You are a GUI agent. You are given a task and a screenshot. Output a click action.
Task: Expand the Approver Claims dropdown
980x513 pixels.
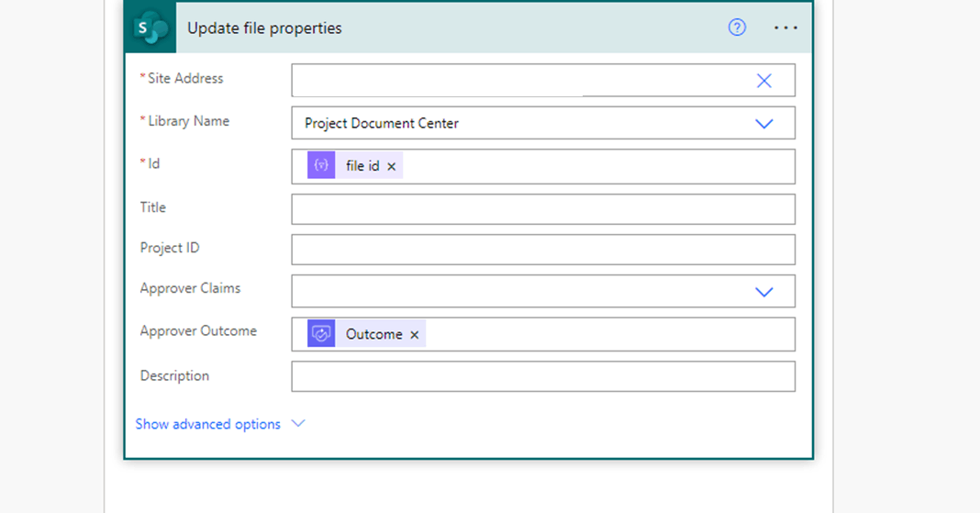click(x=763, y=292)
